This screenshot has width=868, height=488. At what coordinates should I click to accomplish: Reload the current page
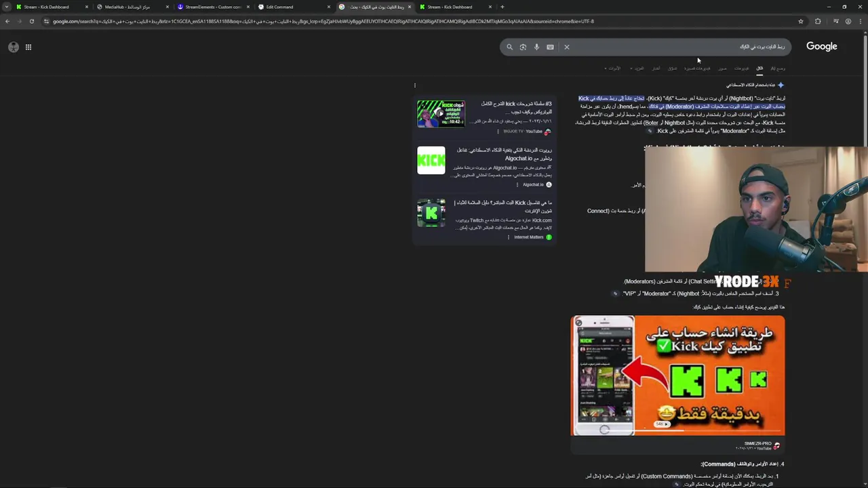click(32, 21)
